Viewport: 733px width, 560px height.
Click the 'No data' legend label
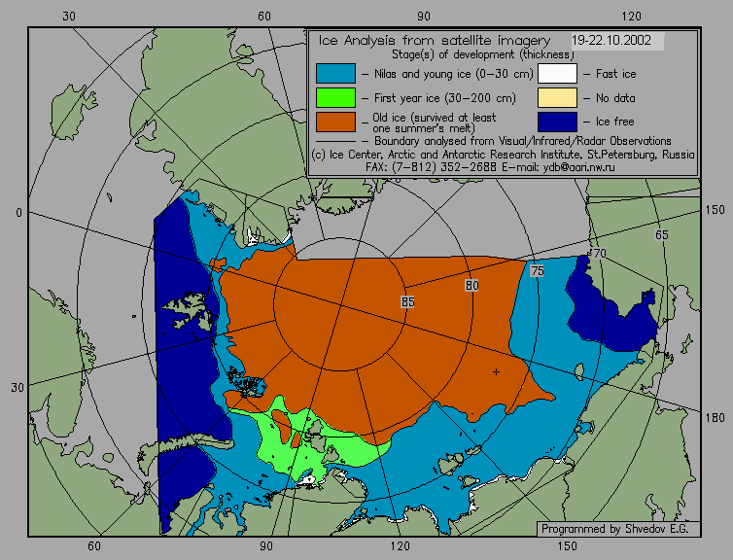point(615,98)
